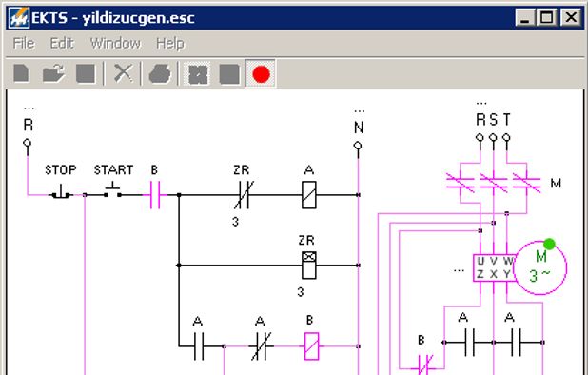
Task: Click the Save toolbar icon
Action: (86, 73)
